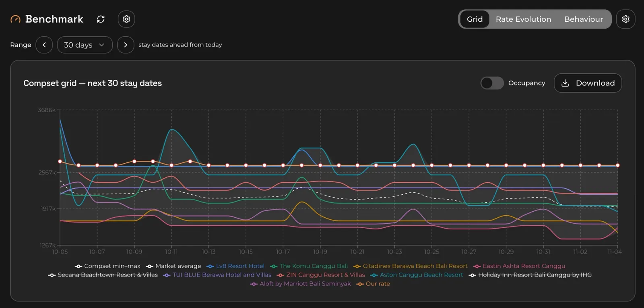Go to next date range
The width and height of the screenshot is (644, 308).
tap(126, 45)
